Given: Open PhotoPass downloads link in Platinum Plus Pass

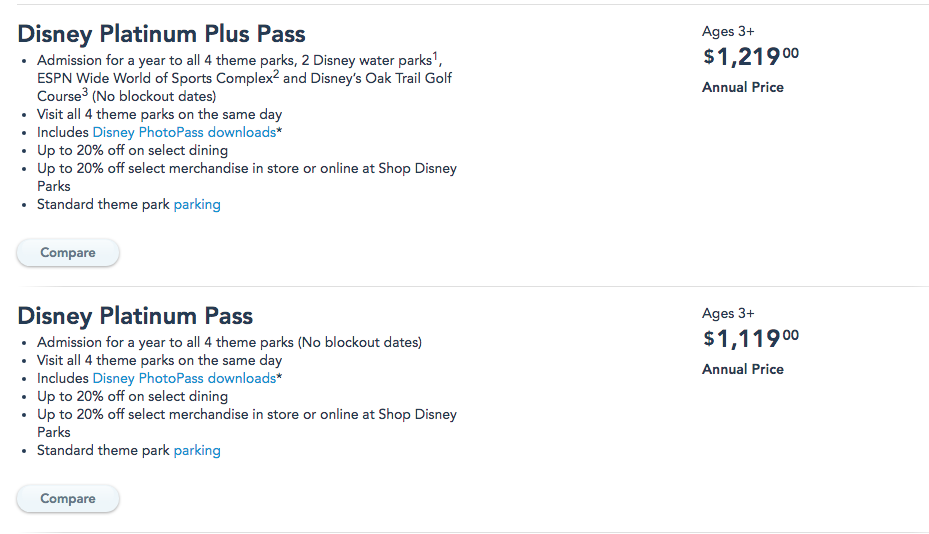Looking at the screenshot, I should tap(184, 132).
